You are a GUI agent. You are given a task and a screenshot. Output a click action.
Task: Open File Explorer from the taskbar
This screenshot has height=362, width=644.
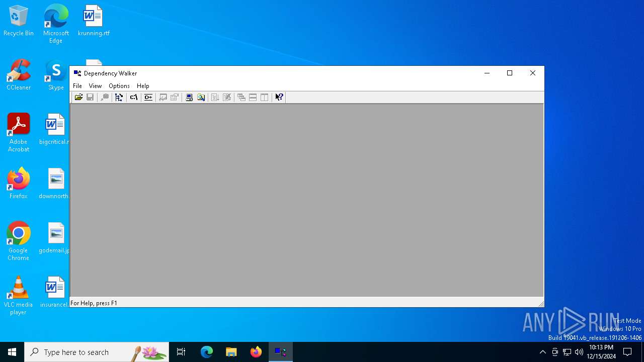point(231,352)
